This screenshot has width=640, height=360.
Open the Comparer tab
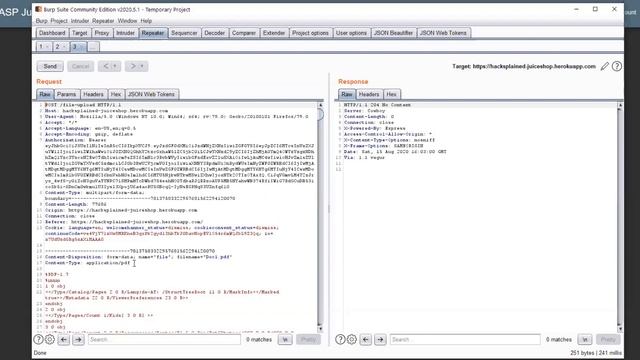244,33
